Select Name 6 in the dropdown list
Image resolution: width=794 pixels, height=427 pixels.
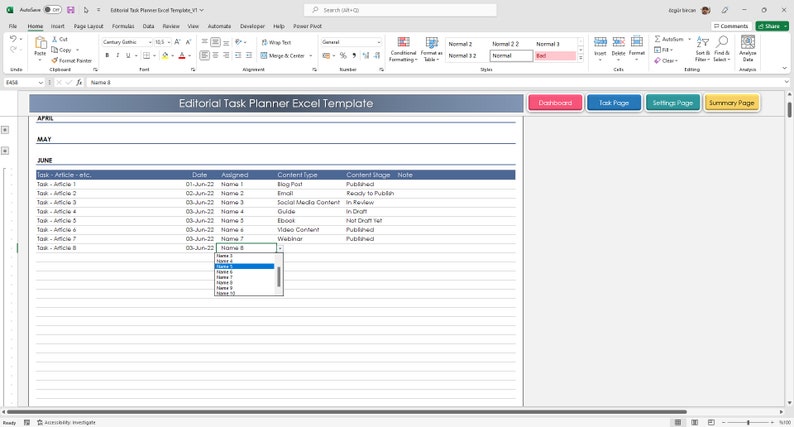245,272
